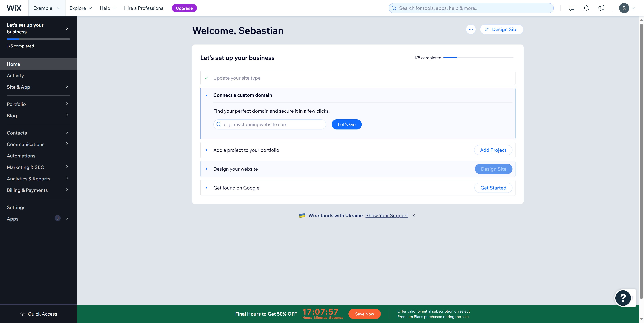Click the Wix logo
Screen dimensions: 644x323
pyautogui.click(x=14, y=8)
